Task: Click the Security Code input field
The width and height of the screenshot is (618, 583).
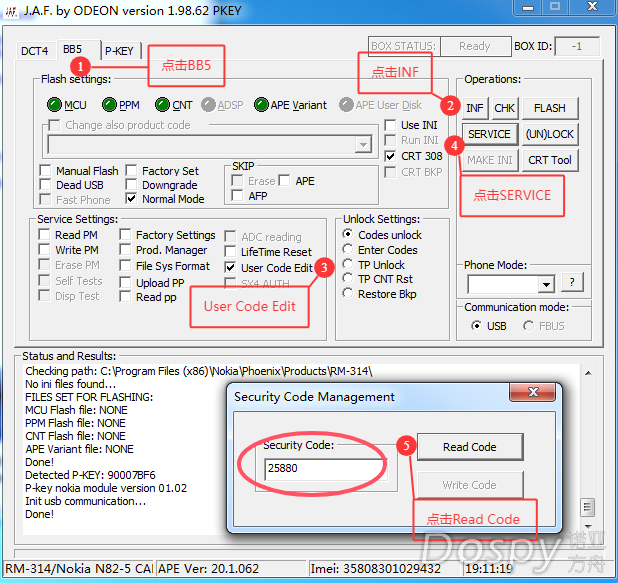Action: tap(326, 469)
